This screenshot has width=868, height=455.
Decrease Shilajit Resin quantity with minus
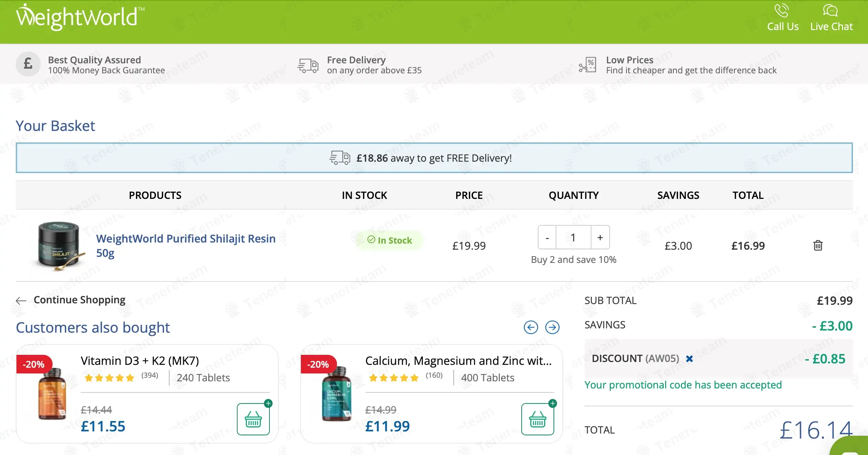547,238
